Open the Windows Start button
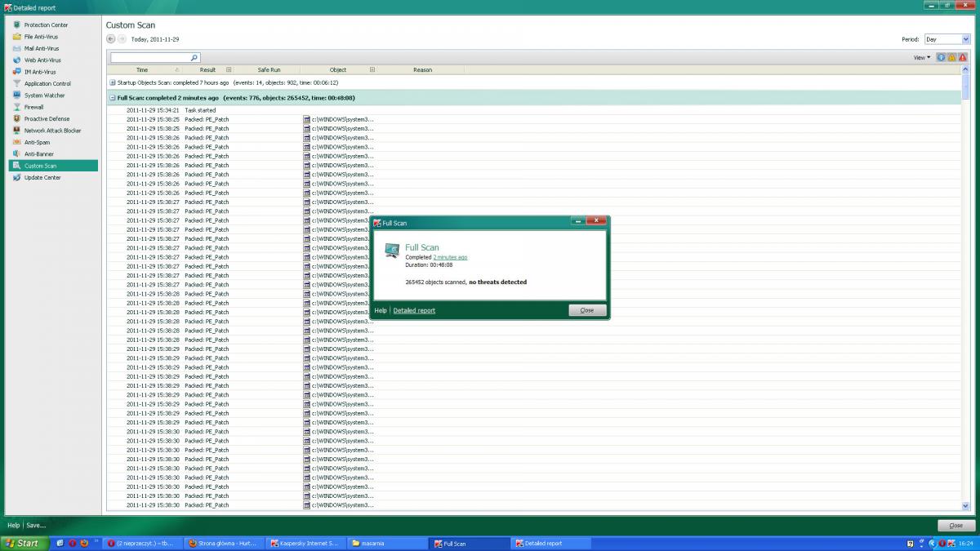This screenshot has height=551, width=980. (23, 543)
